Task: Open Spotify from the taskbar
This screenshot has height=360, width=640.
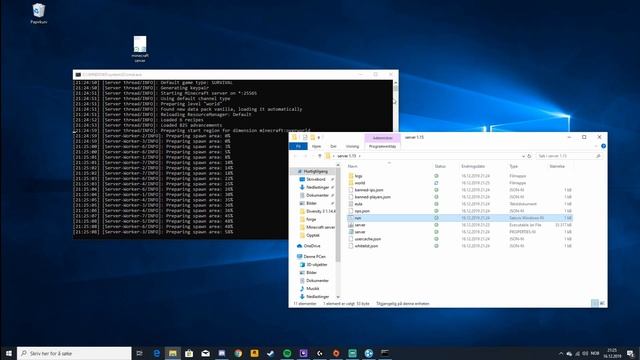Action: 287,353
